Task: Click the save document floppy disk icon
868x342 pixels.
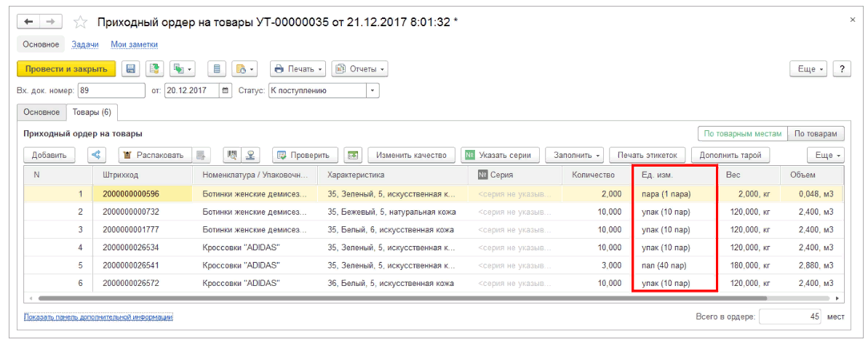Action: click(x=131, y=69)
